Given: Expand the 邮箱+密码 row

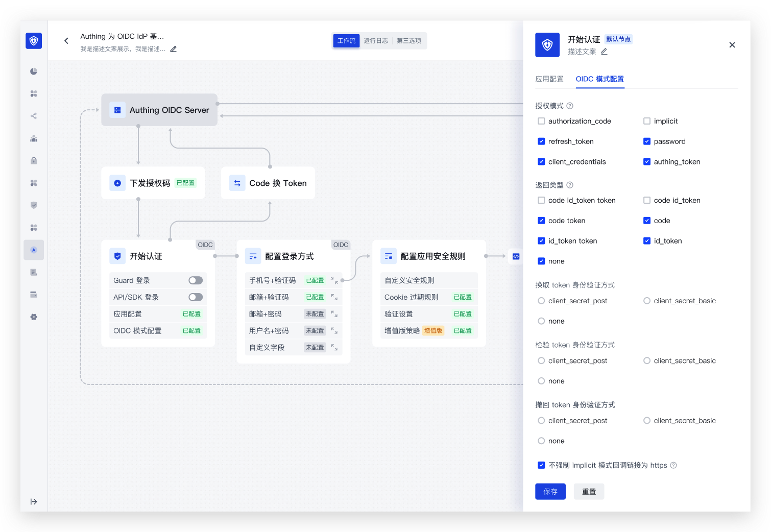Looking at the screenshot, I should (334, 314).
